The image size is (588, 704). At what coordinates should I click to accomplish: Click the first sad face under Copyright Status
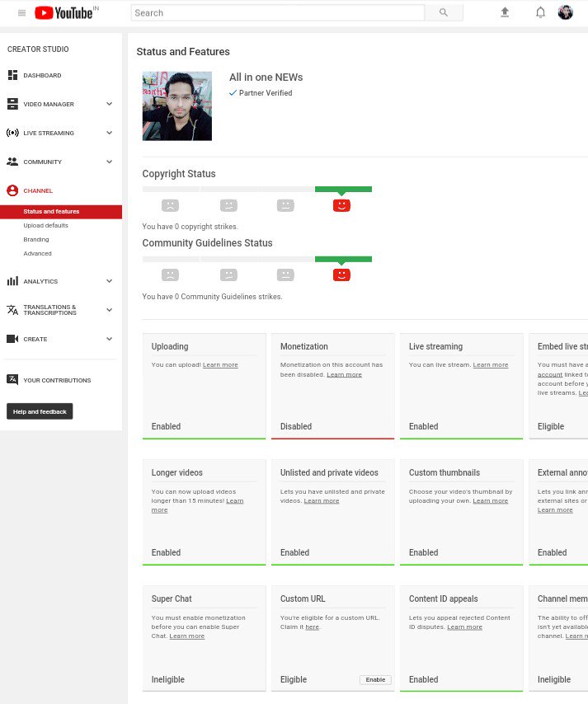coord(170,205)
